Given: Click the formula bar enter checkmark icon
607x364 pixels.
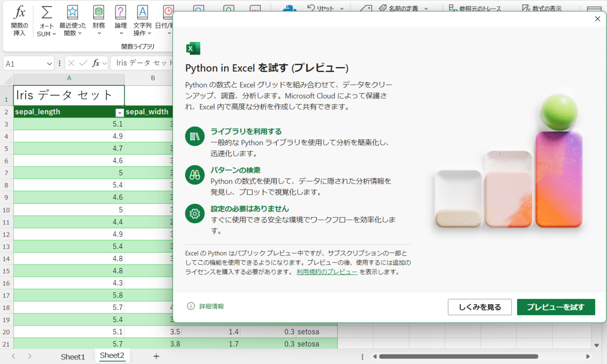Looking at the screenshot, I should [83, 63].
